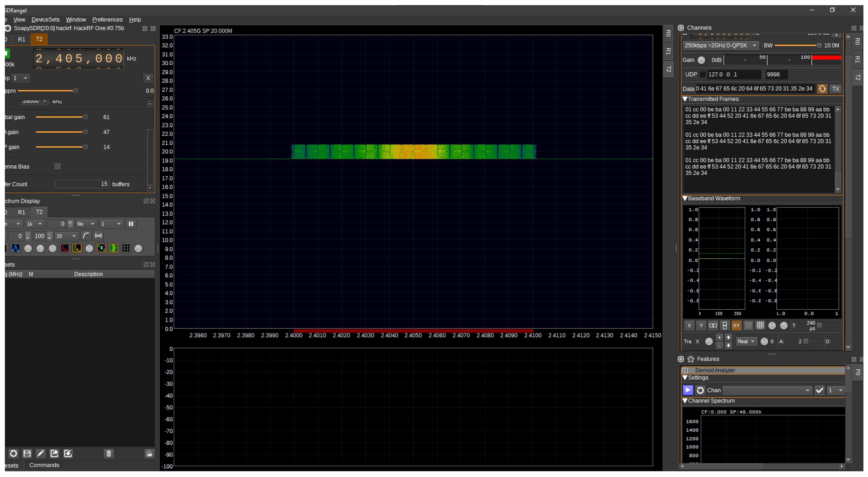Screen dimensions: 868x477
Task: Click the repeat transmission icon next to TX
Action: [822, 89]
